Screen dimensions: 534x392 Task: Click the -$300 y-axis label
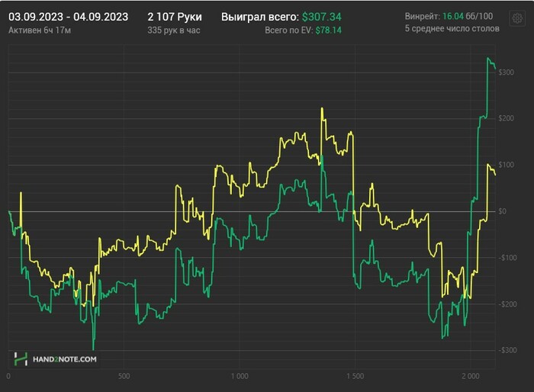pyautogui.click(x=507, y=350)
